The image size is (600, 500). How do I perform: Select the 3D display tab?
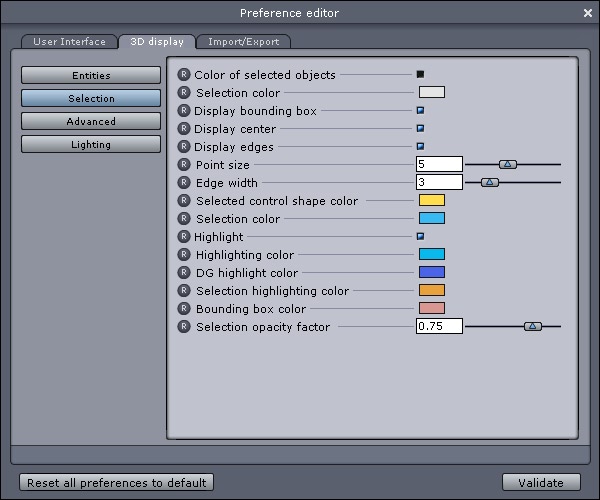click(157, 41)
